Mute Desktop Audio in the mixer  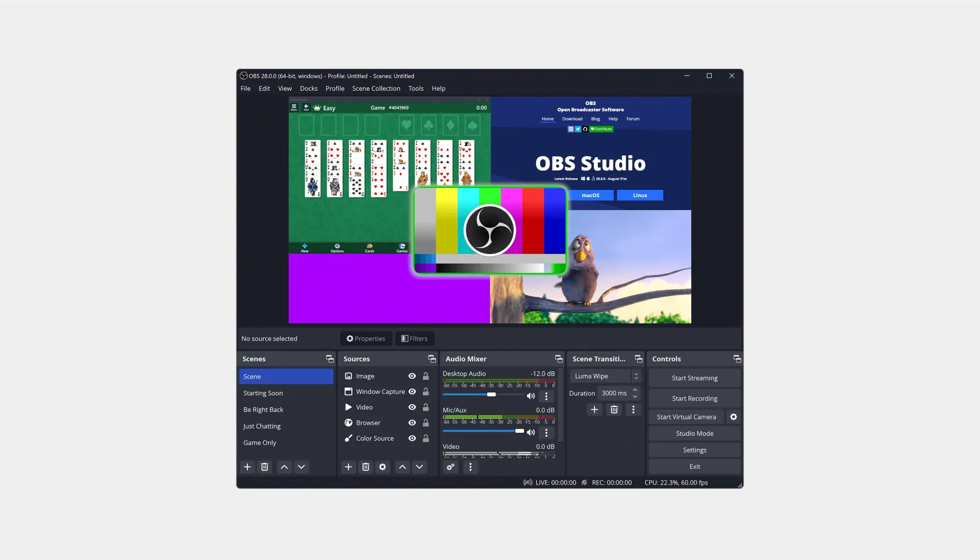pos(531,395)
